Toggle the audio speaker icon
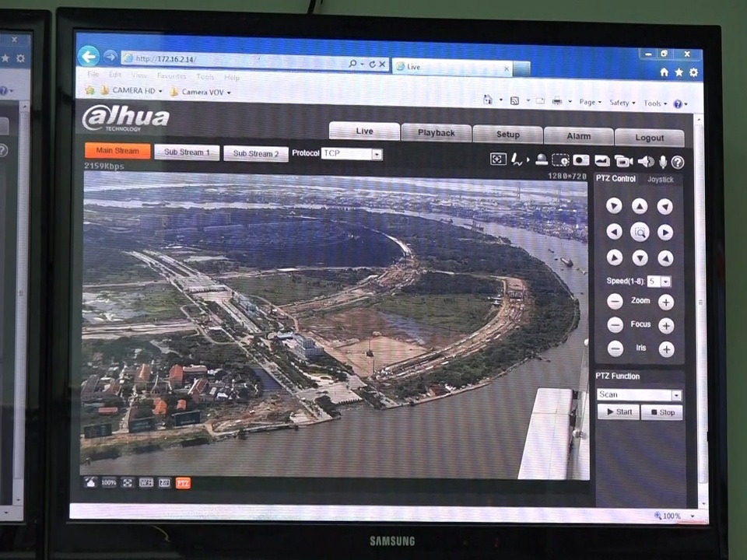The width and height of the screenshot is (747, 560). (645, 162)
